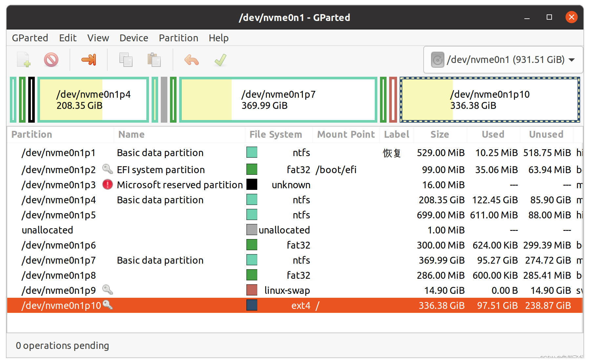Click the New partition toolbar icon

tap(24, 60)
